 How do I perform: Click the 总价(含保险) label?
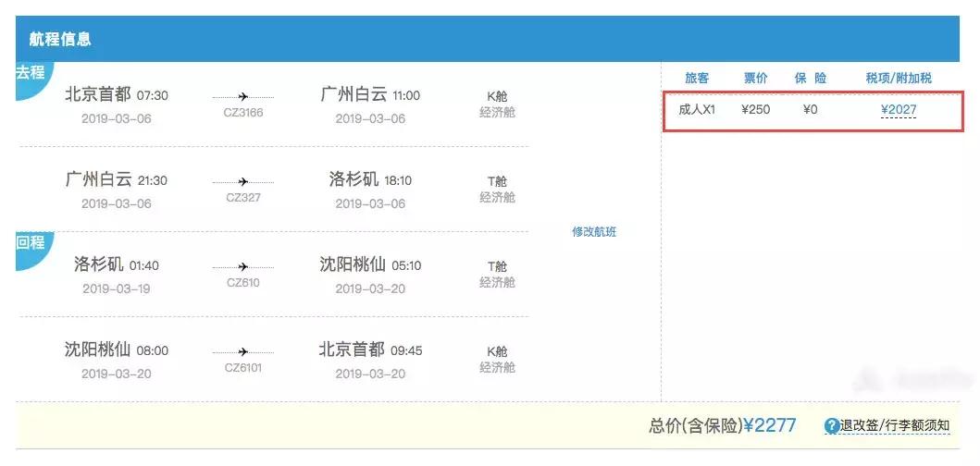click(x=696, y=426)
